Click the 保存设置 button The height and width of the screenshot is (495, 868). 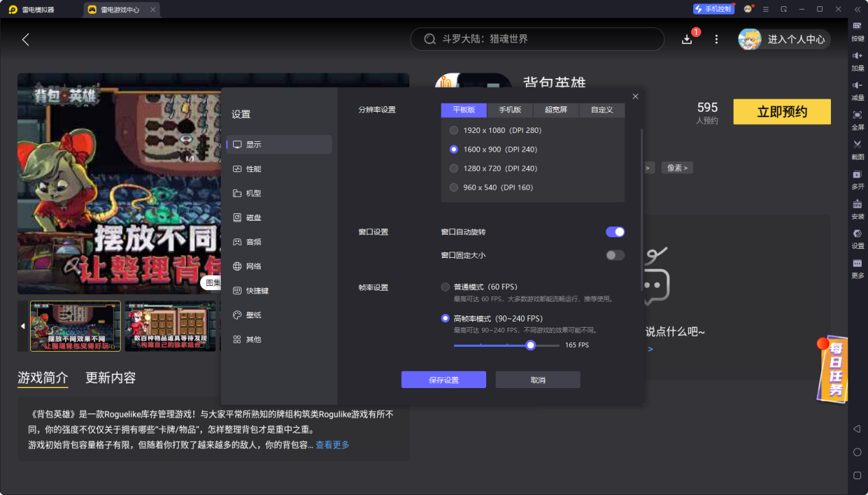tap(444, 380)
